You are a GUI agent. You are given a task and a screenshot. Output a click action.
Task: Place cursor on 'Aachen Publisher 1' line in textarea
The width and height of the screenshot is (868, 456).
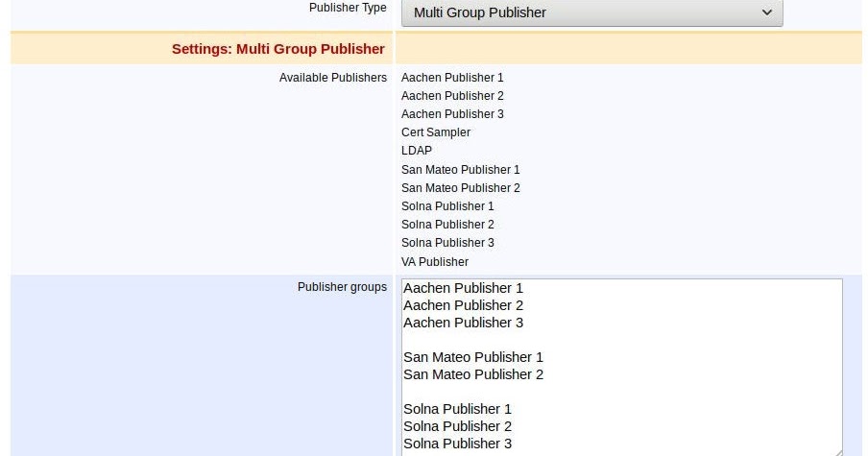[463, 288]
